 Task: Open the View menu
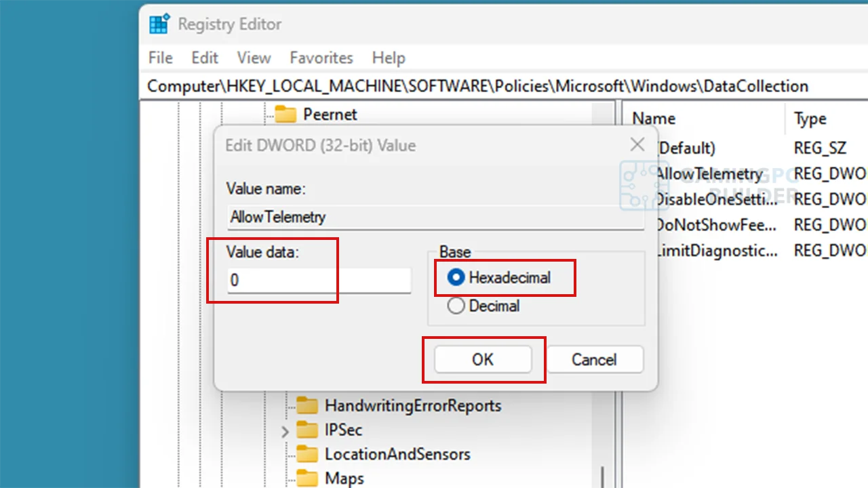coord(254,58)
